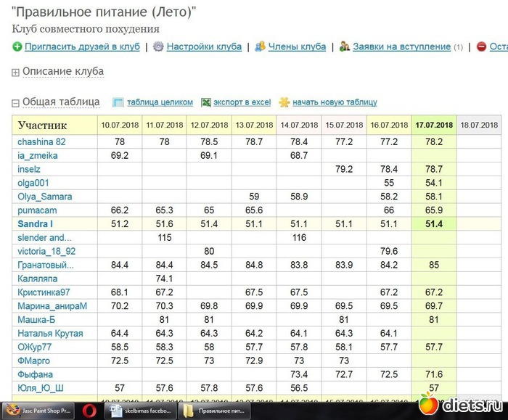Expand the Описание клуба section
The height and width of the screenshot is (420, 508).
[x=17, y=72]
